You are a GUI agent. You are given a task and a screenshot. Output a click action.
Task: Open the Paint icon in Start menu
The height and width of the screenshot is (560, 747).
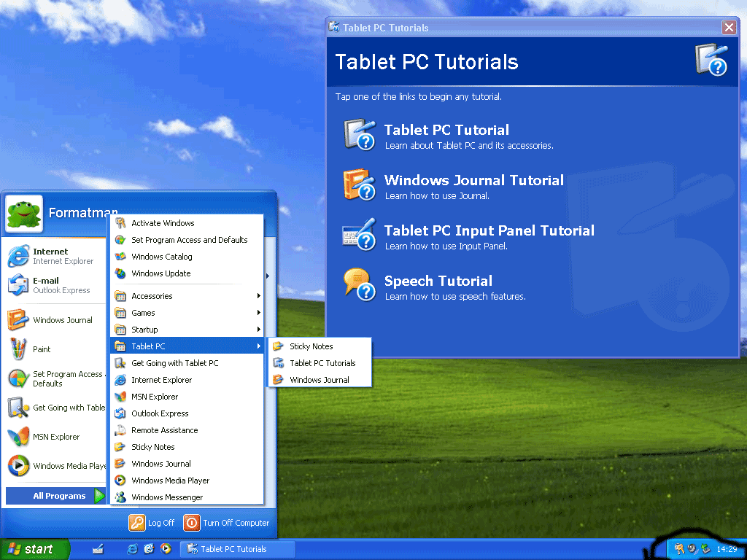[18, 349]
